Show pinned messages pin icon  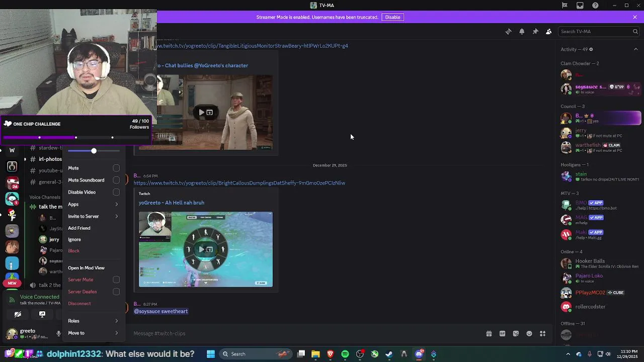535,31
